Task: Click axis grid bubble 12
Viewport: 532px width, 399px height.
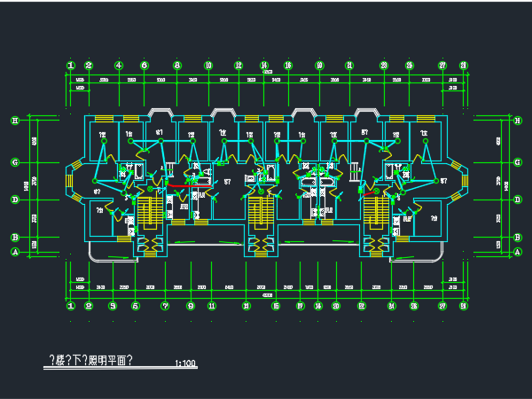Action: pos(239,66)
